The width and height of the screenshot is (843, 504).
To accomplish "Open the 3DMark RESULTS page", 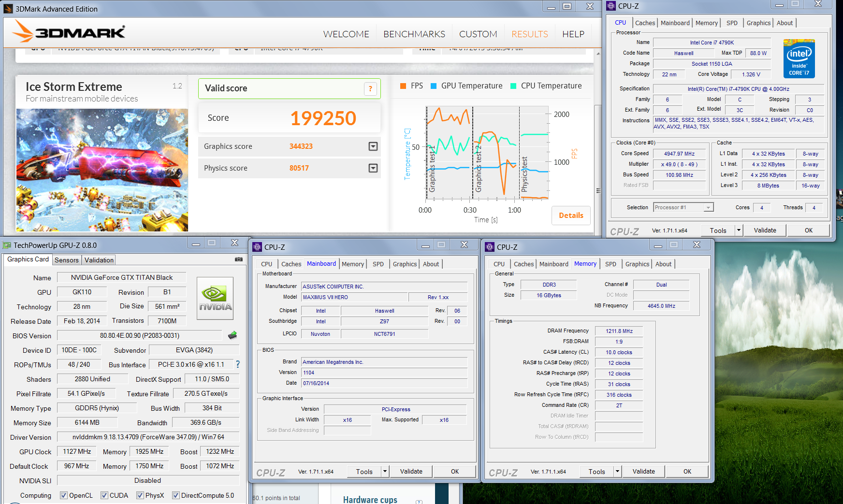I will [530, 34].
